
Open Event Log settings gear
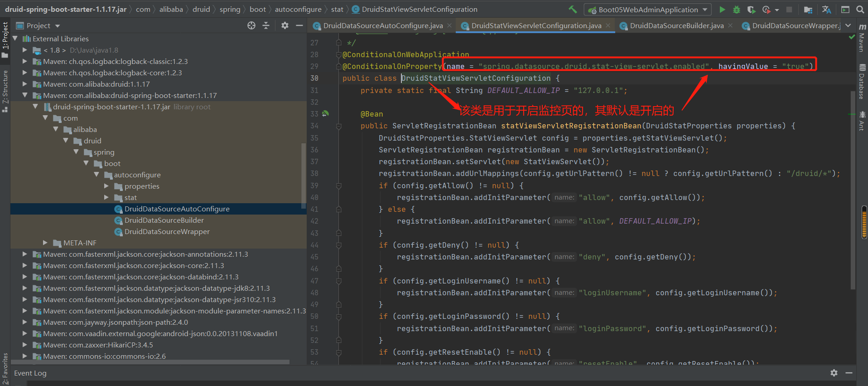tap(834, 373)
